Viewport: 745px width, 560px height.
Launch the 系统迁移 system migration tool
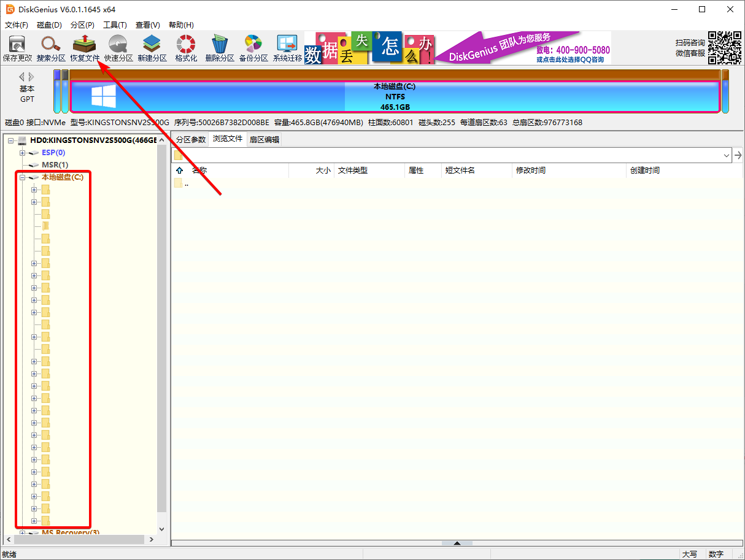287,49
